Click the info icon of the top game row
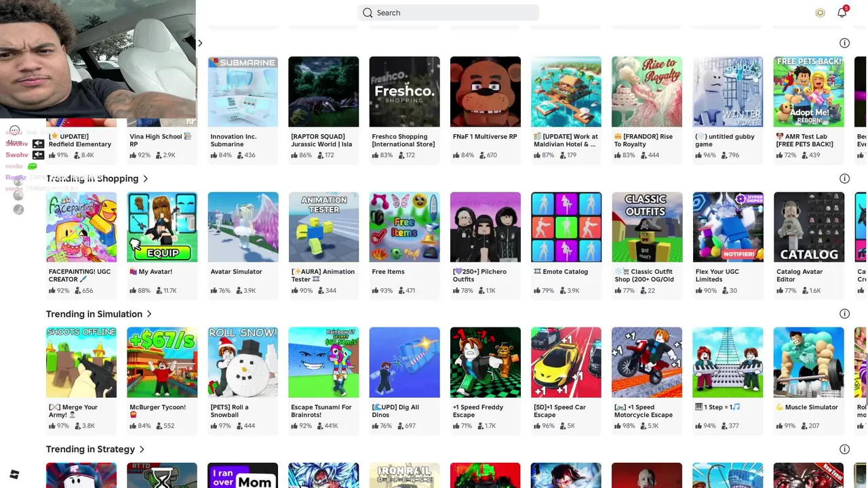868x488 pixels. pyautogui.click(x=844, y=43)
